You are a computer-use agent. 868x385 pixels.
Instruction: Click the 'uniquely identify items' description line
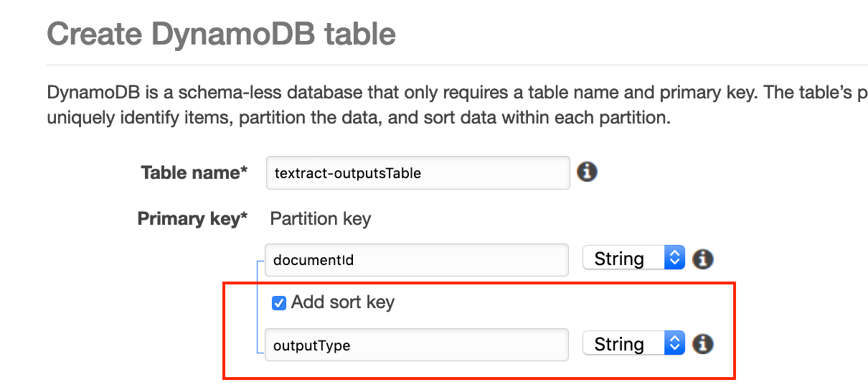(x=358, y=117)
